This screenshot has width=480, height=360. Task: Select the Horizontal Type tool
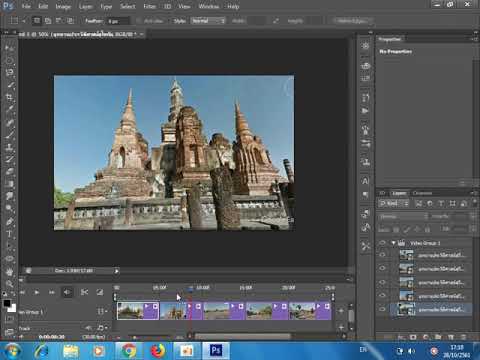(x=9, y=234)
